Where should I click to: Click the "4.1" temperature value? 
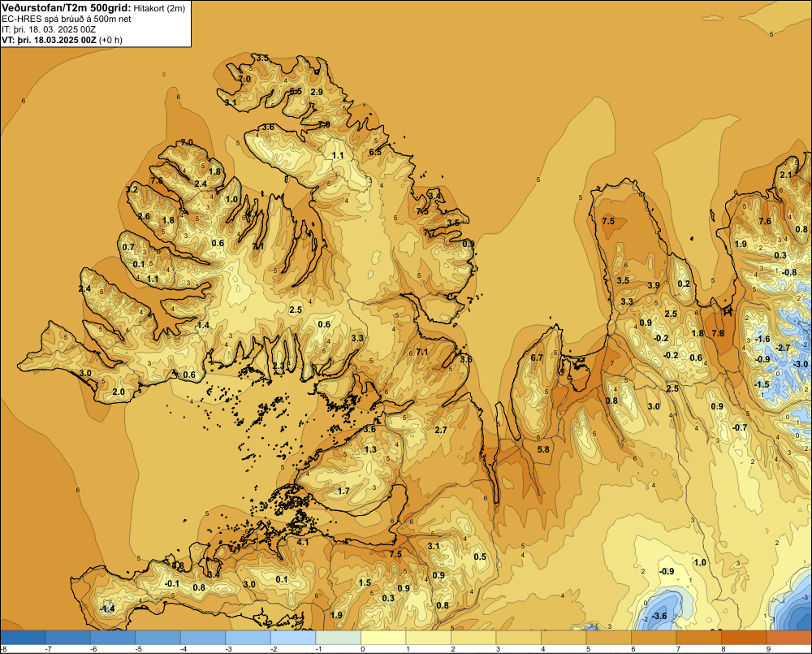pyautogui.click(x=303, y=543)
